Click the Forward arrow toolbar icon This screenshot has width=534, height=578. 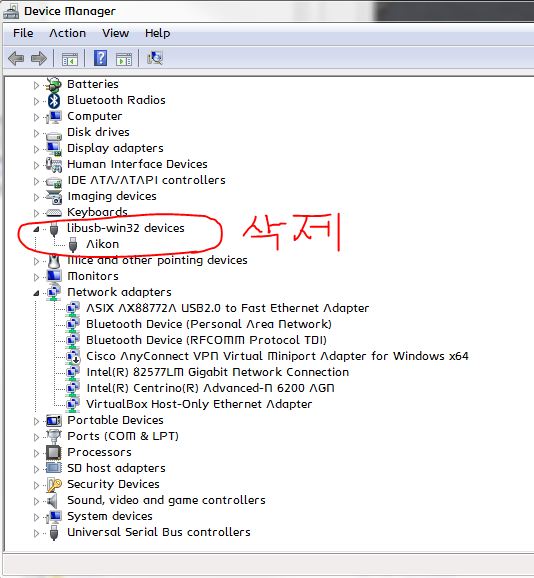[39, 58]
